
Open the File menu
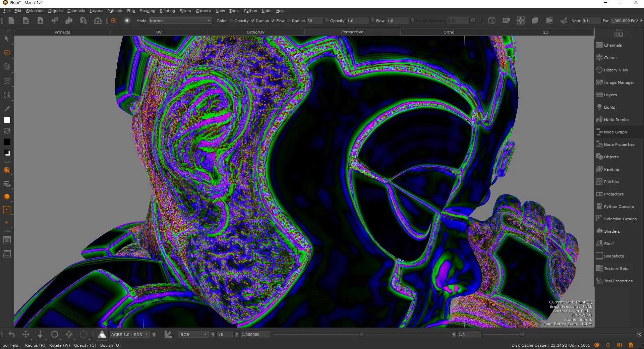[6, 11]
